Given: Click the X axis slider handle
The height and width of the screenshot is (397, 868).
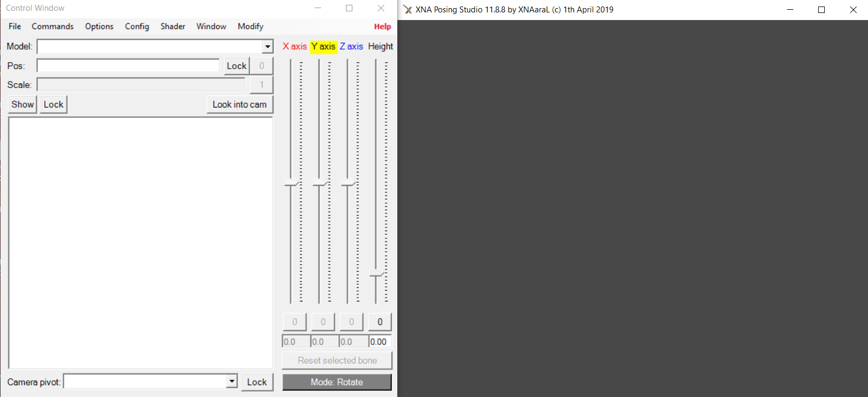Looking at the screenshot, I should (x=291, y=184).
